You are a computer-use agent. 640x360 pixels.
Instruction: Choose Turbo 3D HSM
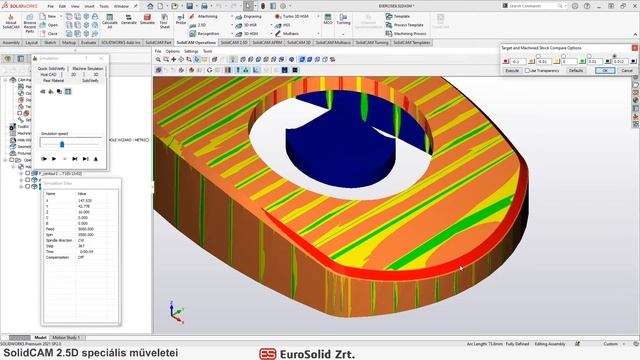(291, 16)
